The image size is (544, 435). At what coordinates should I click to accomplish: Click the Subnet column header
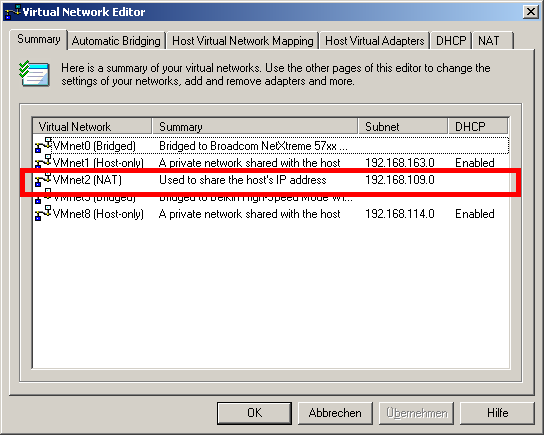point(402,126)
